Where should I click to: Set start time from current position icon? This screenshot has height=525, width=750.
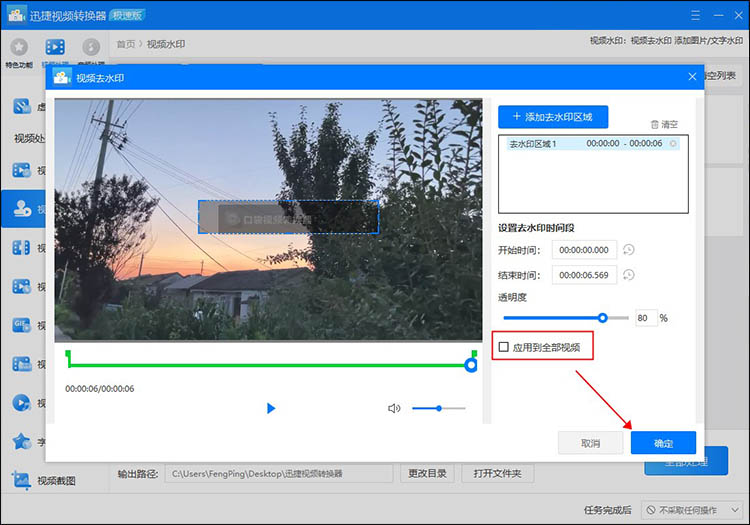coord(629,250)
